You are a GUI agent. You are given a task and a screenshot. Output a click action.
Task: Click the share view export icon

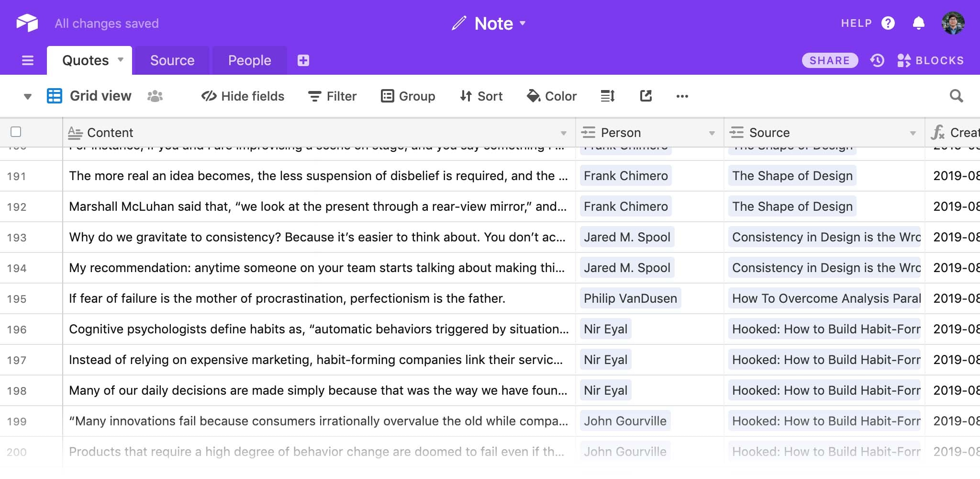pyautogui.click(x=646, y=96)
